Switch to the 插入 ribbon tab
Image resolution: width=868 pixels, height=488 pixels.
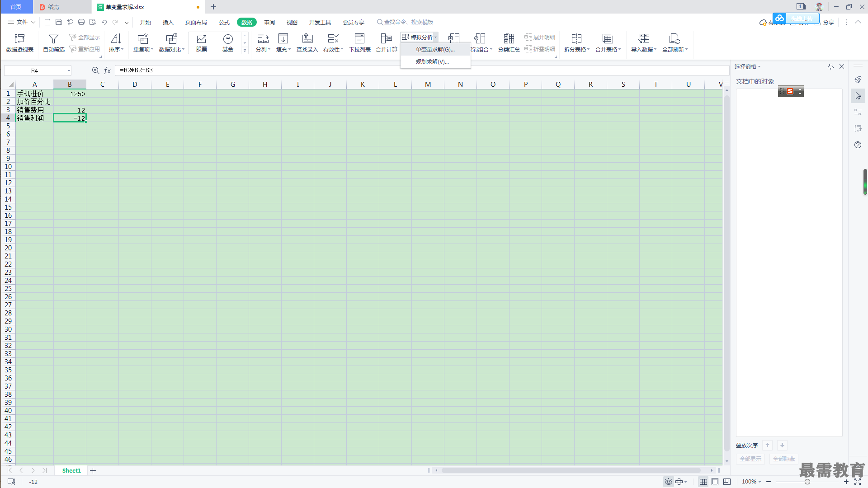(x=168, y=22)
